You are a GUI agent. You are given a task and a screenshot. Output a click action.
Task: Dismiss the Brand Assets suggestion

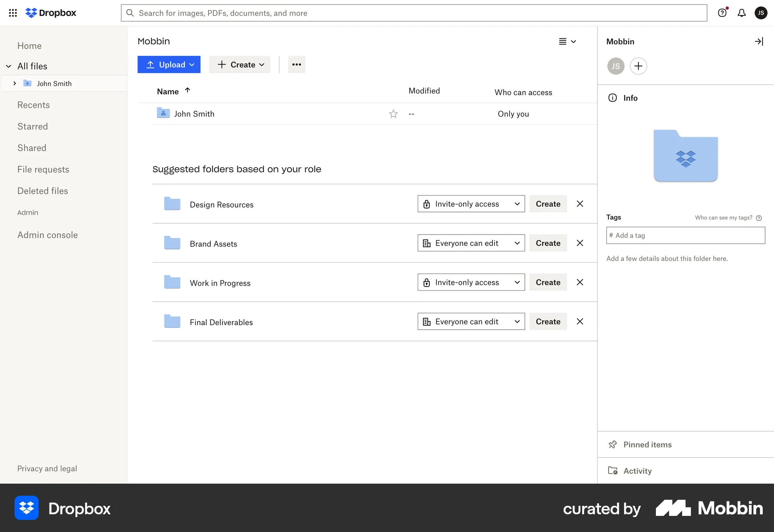click(x=580, y=243)
